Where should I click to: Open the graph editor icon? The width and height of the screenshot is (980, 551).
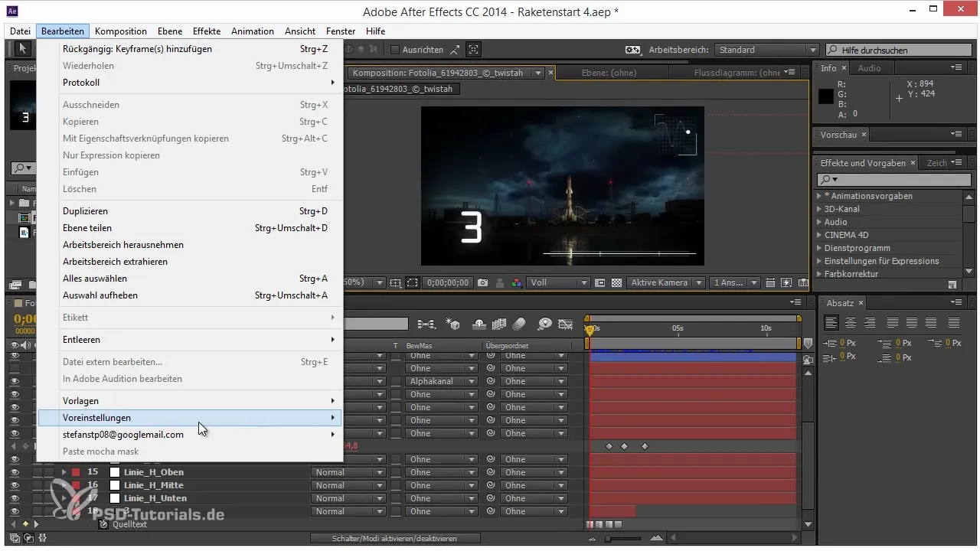click(567, 324)
